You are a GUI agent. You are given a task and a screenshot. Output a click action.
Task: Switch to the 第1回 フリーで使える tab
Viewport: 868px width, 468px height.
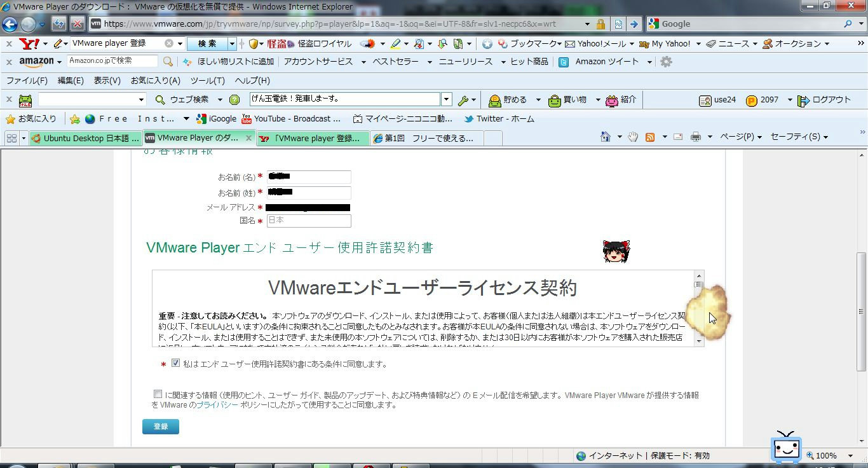click(x=427, y=138)
